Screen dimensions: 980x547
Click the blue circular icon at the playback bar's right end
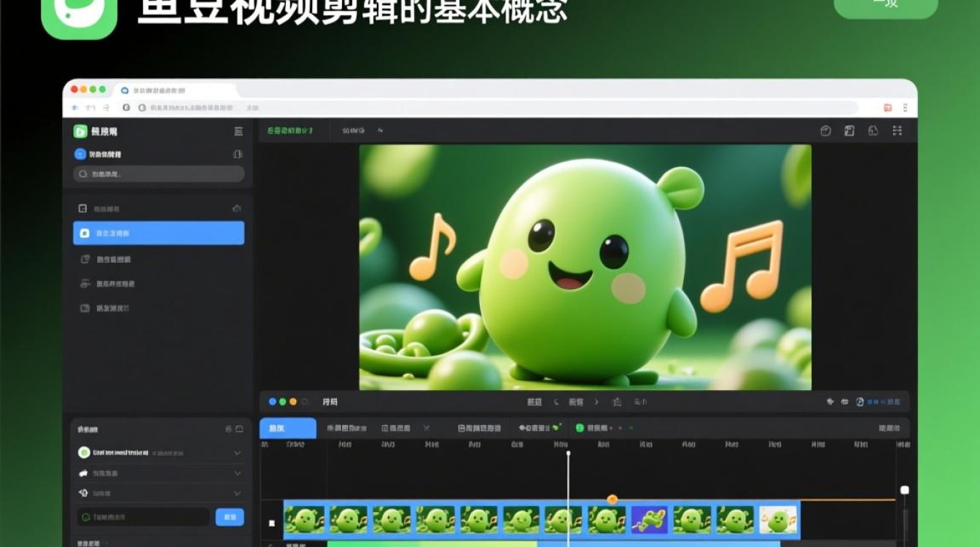pyautogui.click(x=860, y=402)
